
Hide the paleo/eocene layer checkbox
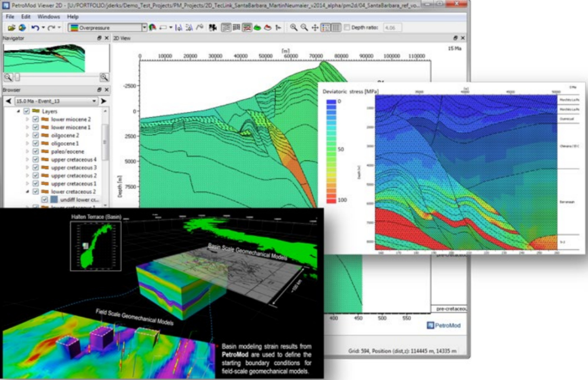tap(35, 151)
